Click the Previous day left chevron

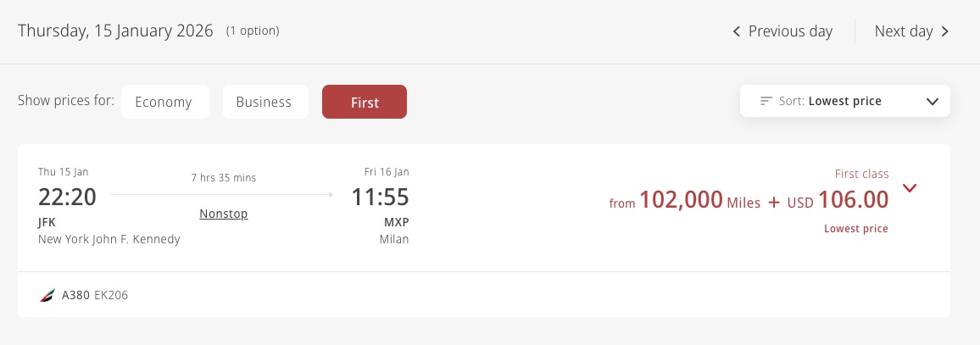737,32
